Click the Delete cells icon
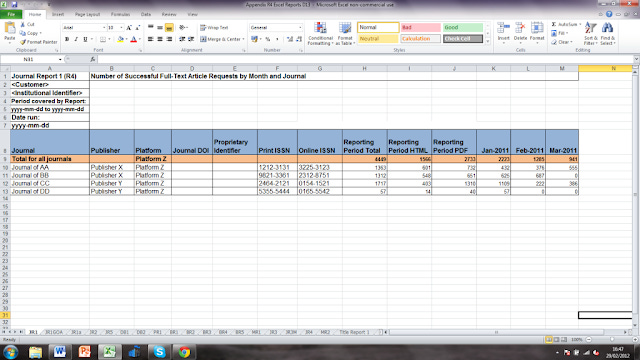This screenshot has height=360, width=640. pyautogui.click(x=520, y=28)
